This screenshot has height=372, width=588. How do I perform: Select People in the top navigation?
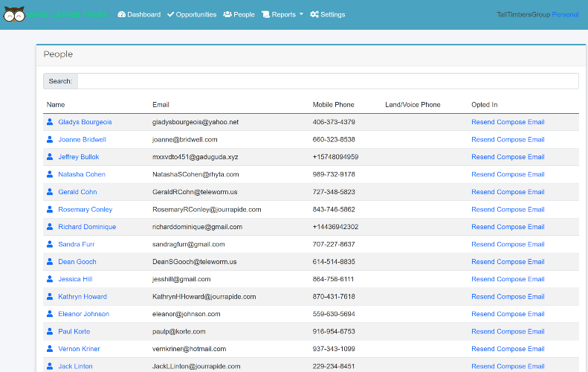[239, 15]
